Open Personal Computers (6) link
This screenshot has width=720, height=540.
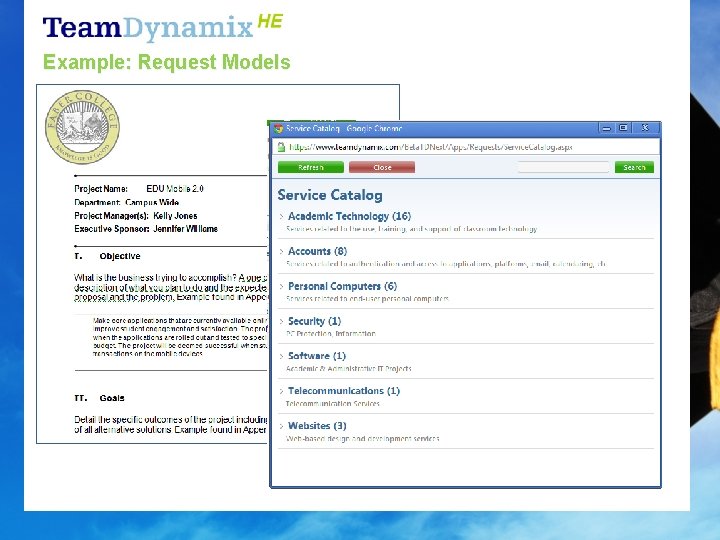pyautogui.click(x=342, y=286)
